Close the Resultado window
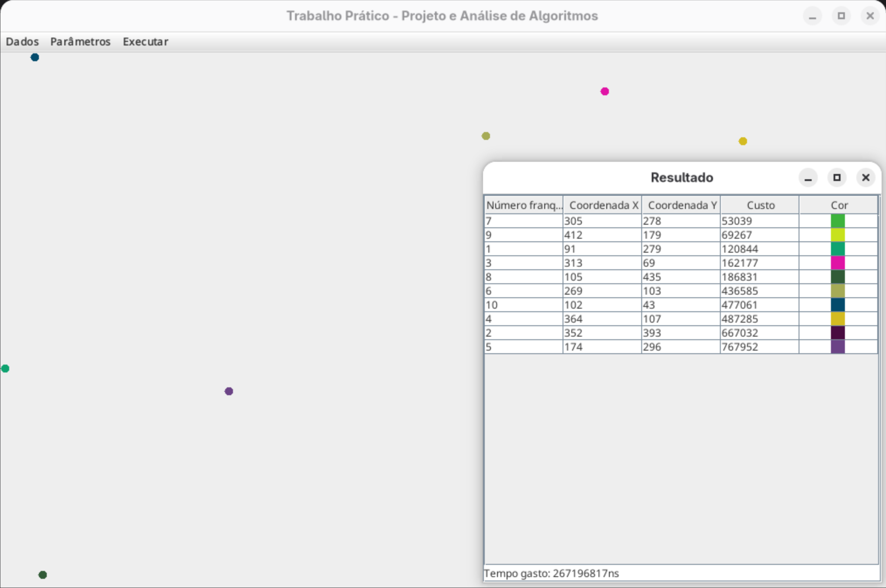Viewport: 886px width, 588px height. tap(865, 178)
